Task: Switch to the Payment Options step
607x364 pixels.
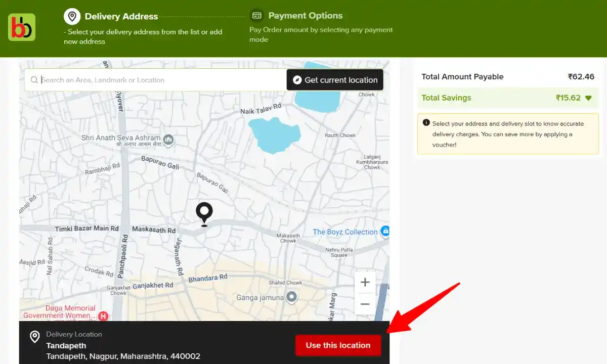Action: click(306, 15)
